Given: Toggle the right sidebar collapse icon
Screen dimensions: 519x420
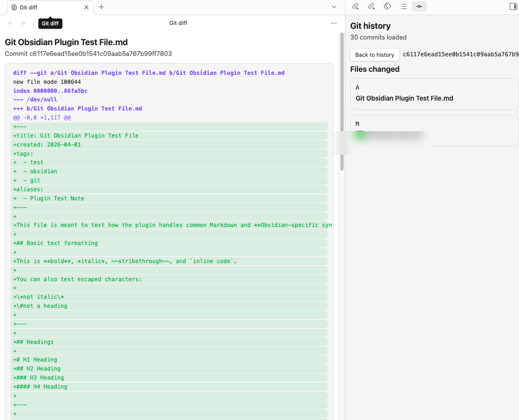Looking at the screenshot, I should (x=513, y=6).
